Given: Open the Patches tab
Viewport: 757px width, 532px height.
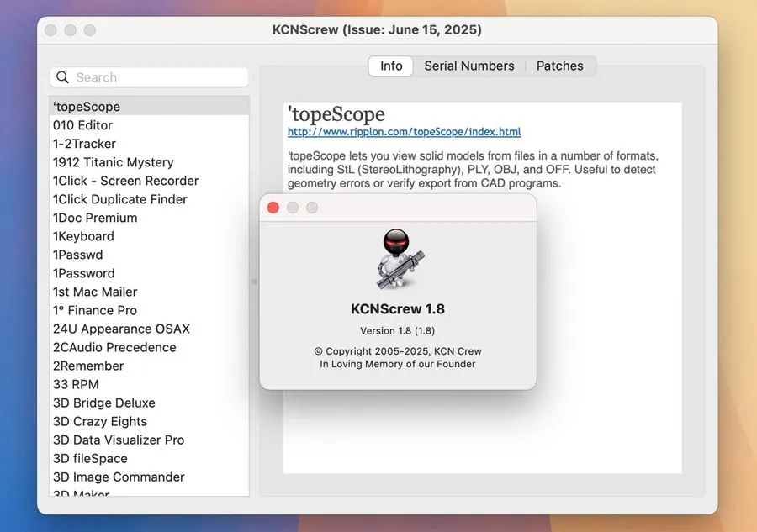Looking at the screenshot, I should [559, 66].
